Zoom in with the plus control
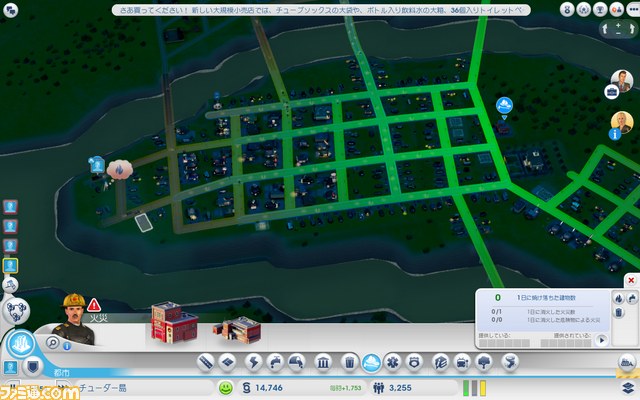640x400 pixels. 618,25
